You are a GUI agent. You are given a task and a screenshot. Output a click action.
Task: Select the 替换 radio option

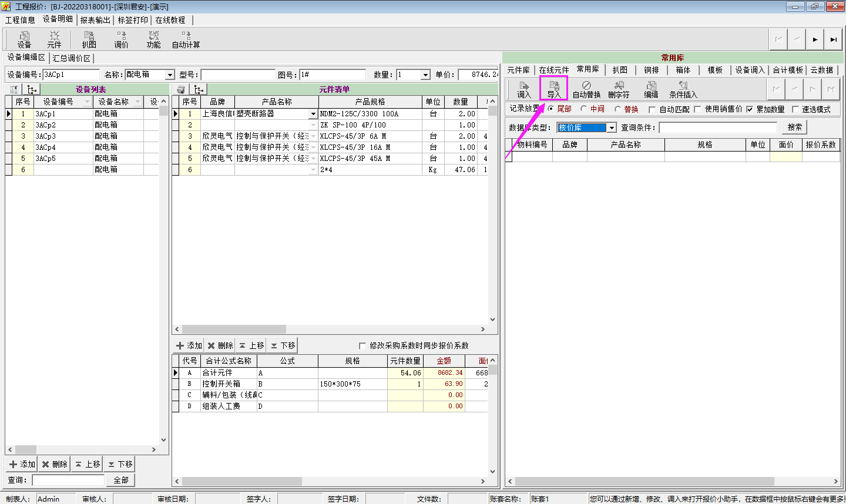617,109
